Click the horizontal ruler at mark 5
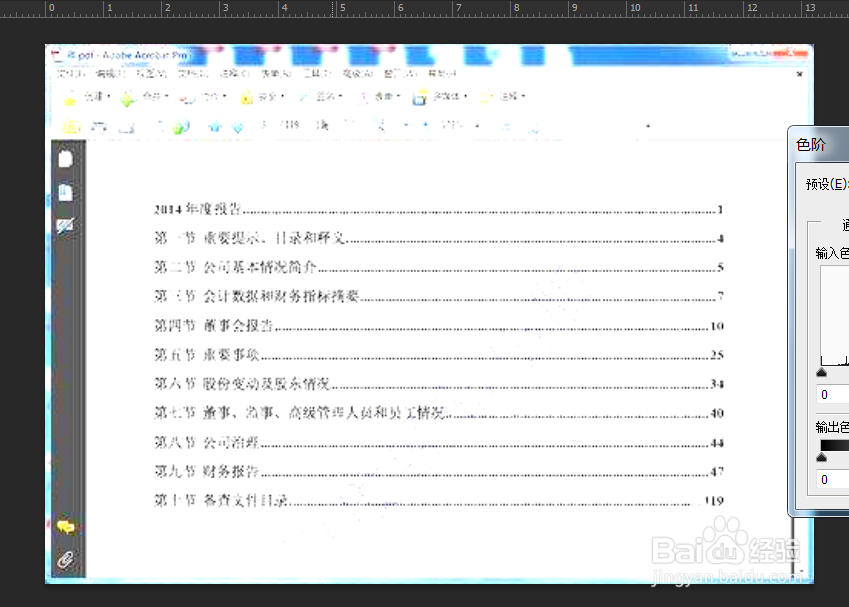The image size is (849, 607). [338, 8]
